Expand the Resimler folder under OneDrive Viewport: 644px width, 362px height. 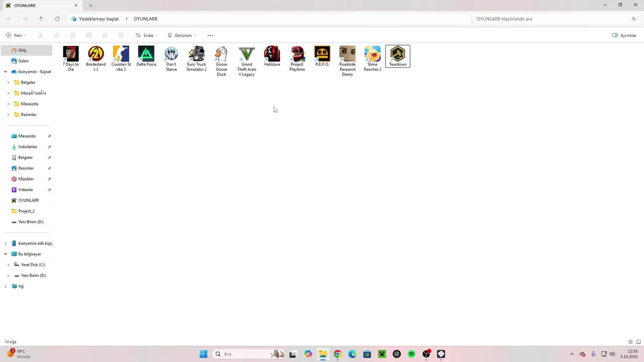click(8, 115)
